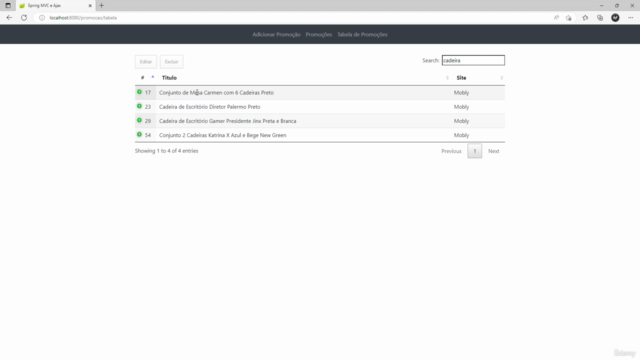Open Favorites list icon
The image size is (640, 360).
pyautogui.click(x=585, y=18)
